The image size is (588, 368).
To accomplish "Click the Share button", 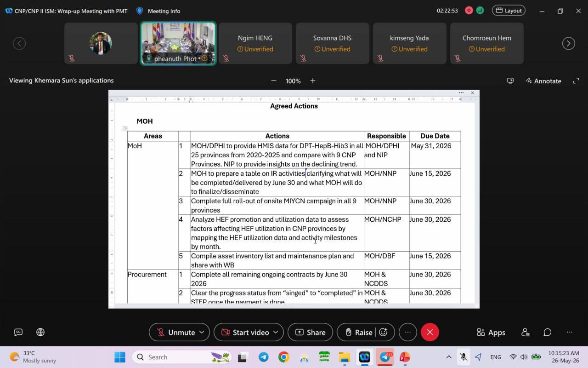I will (x=310, y=332).
